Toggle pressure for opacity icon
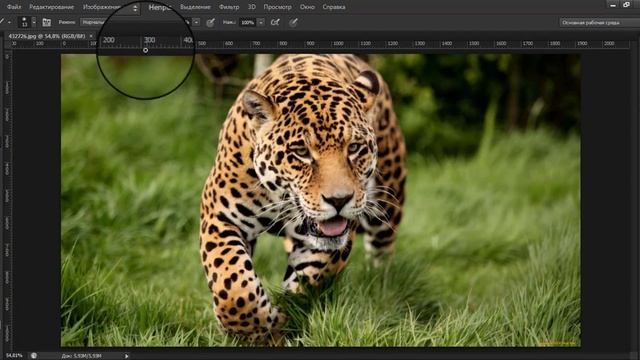Screen dimensions: 640x360 click(210, 22)
